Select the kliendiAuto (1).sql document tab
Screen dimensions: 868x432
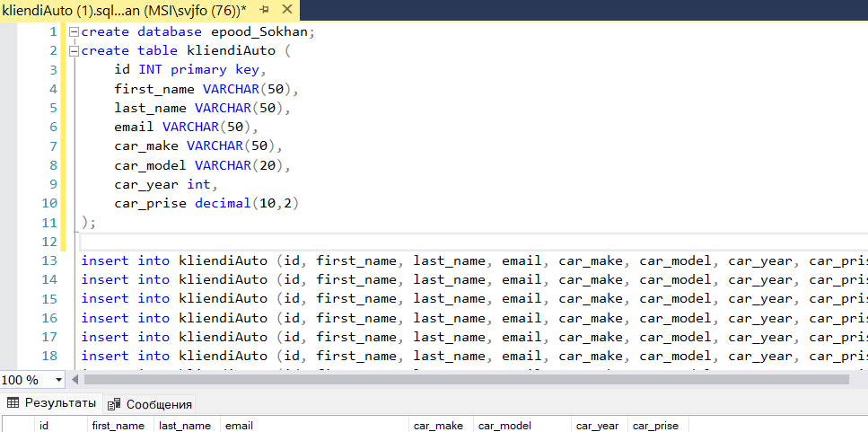pos(150,10)
